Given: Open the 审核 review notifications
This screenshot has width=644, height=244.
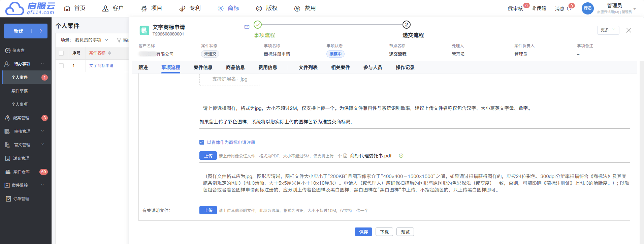Looking at the screenshot, I should point(515,8).
